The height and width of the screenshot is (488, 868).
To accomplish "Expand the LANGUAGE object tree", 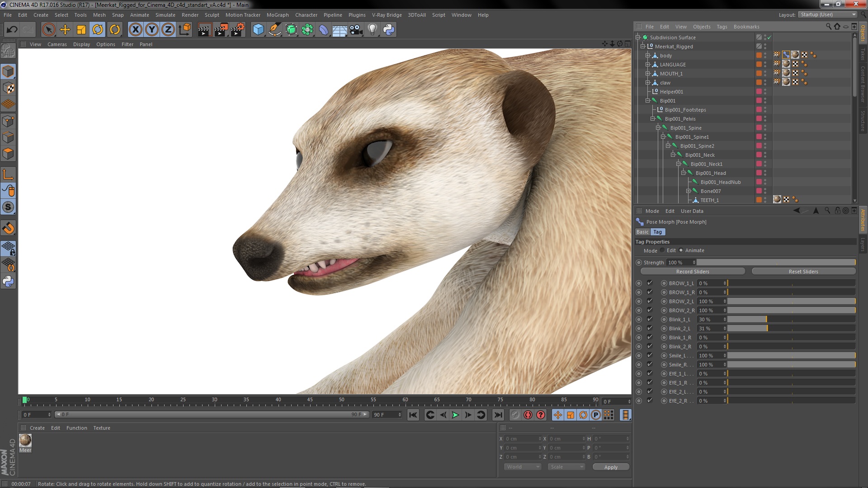I will [647, 64].
